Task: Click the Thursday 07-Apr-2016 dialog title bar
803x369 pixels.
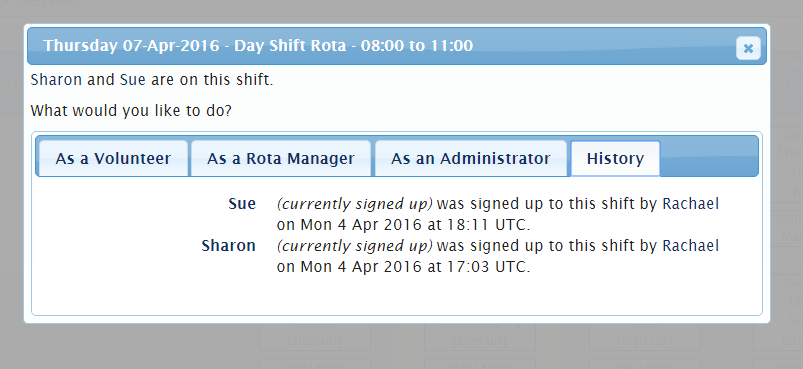Action: [397, 46]
